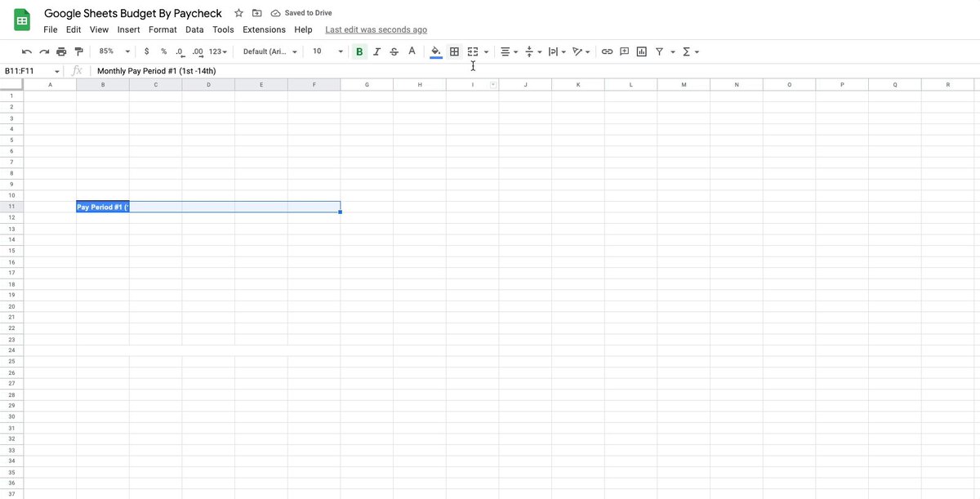Select column G header
Screen dimensions: 980x499
(x=367, y=85)
